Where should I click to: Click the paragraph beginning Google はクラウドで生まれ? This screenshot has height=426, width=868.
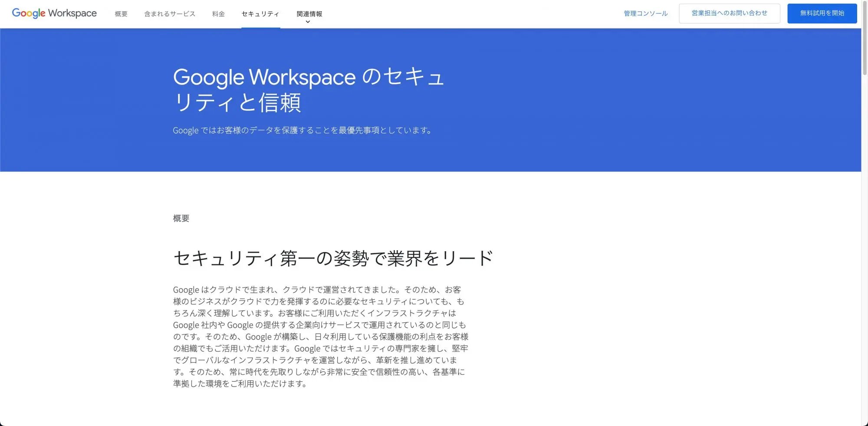coord(321,337)
